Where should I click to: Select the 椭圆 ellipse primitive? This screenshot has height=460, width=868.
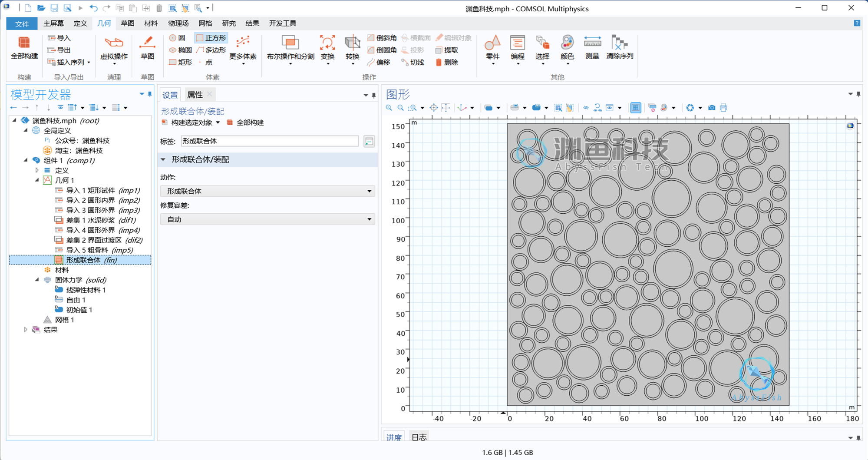pyautogui.click(x=180, y=50)
